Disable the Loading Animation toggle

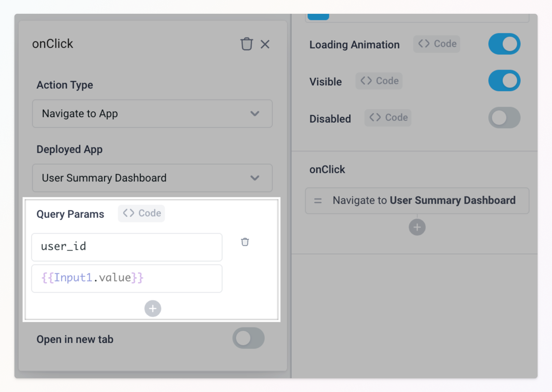point(504,44)
